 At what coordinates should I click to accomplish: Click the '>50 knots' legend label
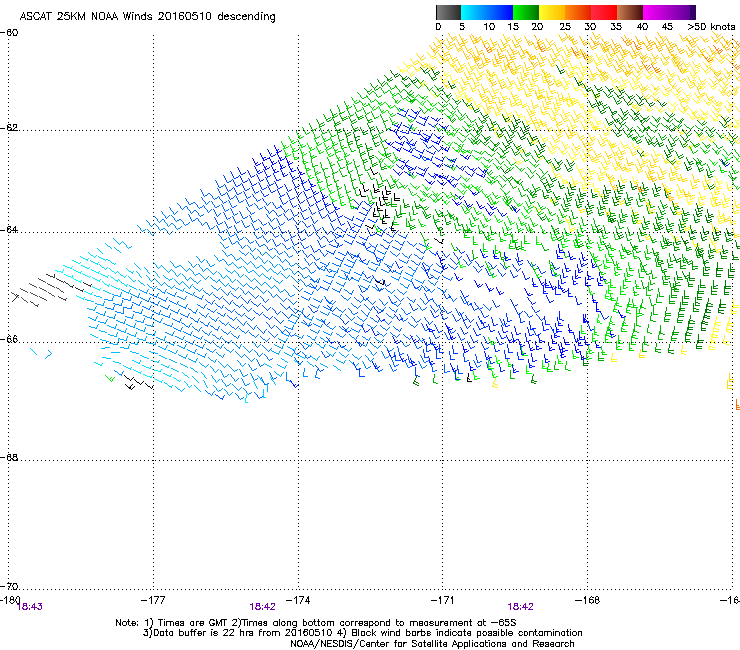[712, 27]
